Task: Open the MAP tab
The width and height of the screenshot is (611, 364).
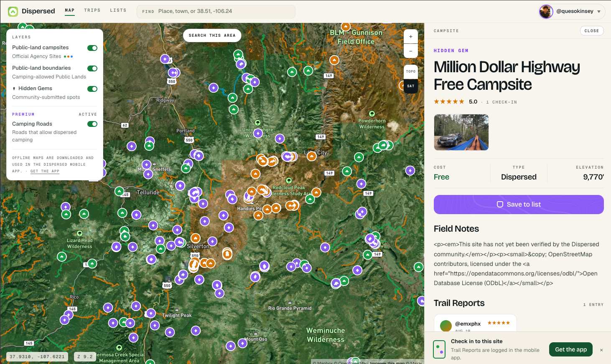Action: [70, 10]
